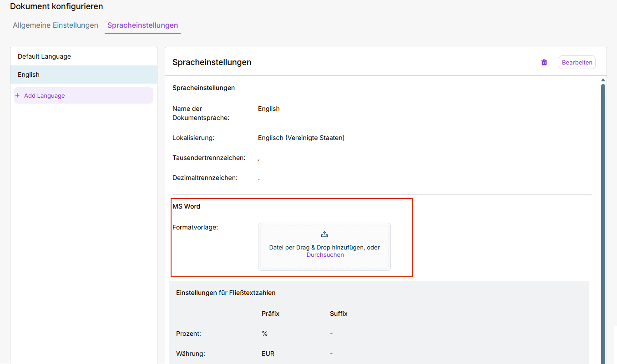The width and height of the screenshot is (617, 364).
Task: Choose English in the language list
Action: tap(29, 75)
